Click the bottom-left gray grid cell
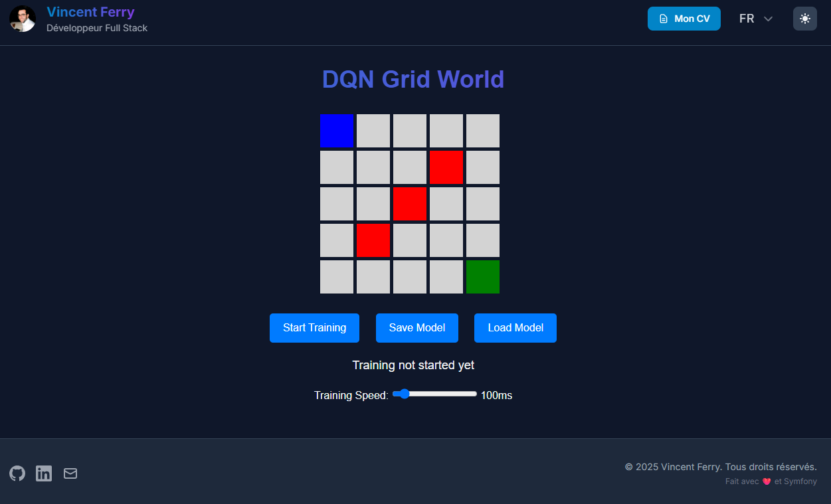The image size is (831, 504). point(337,277)
